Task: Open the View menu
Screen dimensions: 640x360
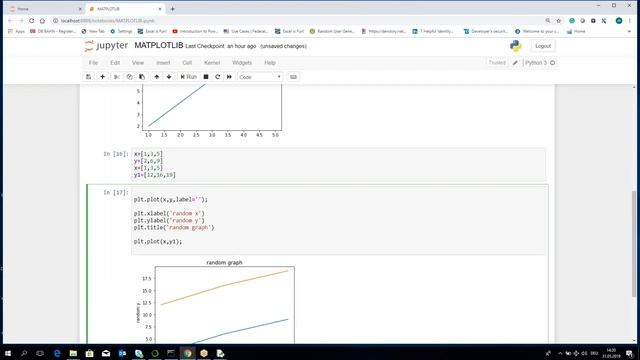Action: 138,63
